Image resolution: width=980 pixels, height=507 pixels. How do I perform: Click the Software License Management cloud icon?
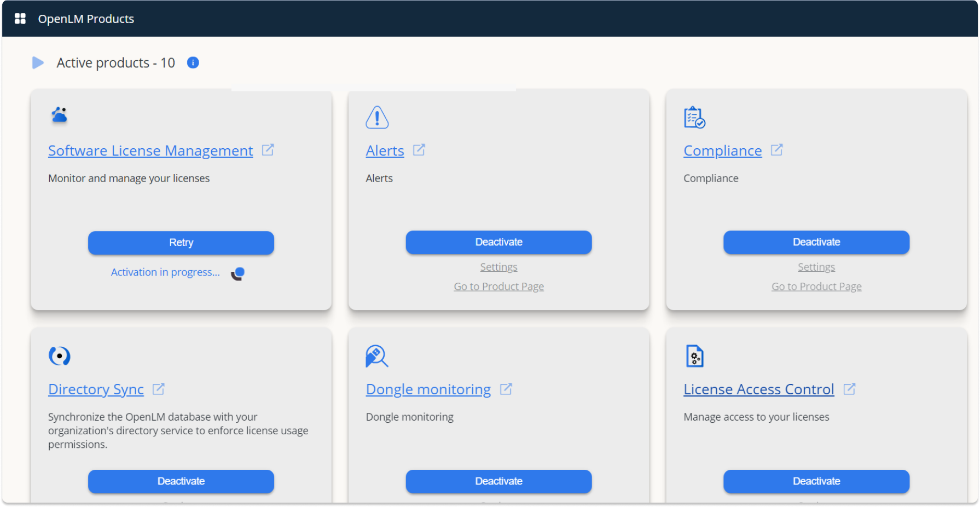59,115
